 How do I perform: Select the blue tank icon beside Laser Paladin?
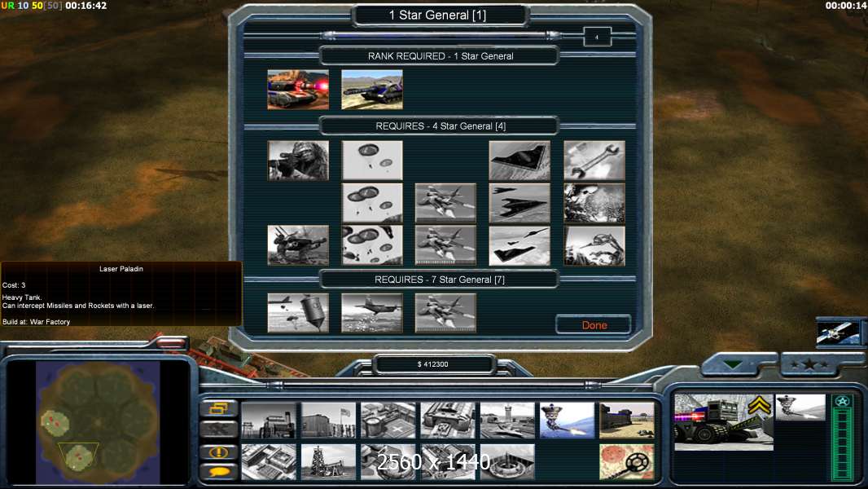tap(372, 89)
